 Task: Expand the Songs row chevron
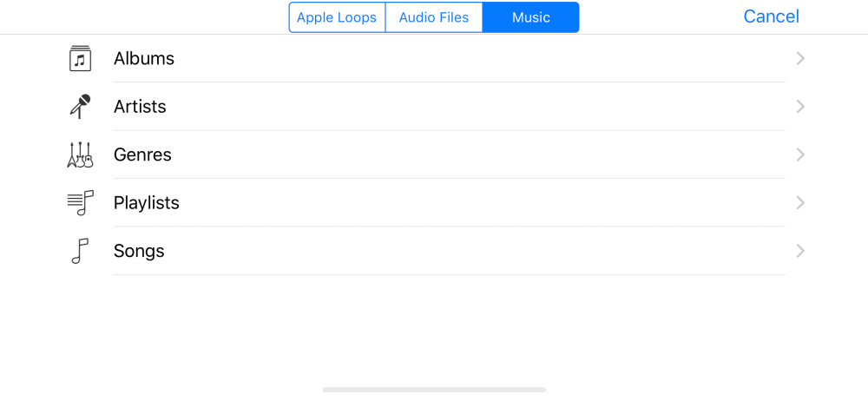pos(800,251)
